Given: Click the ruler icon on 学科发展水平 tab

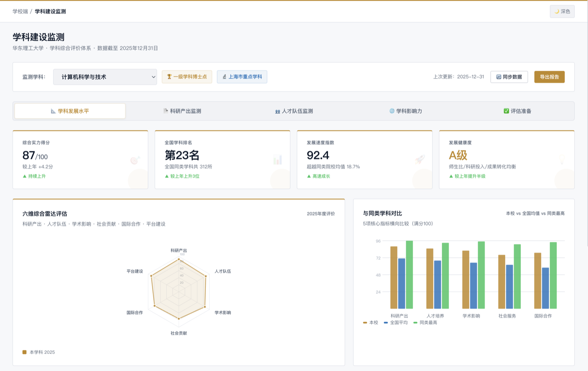Looking at the screenshot, I should tap(53, 111).
